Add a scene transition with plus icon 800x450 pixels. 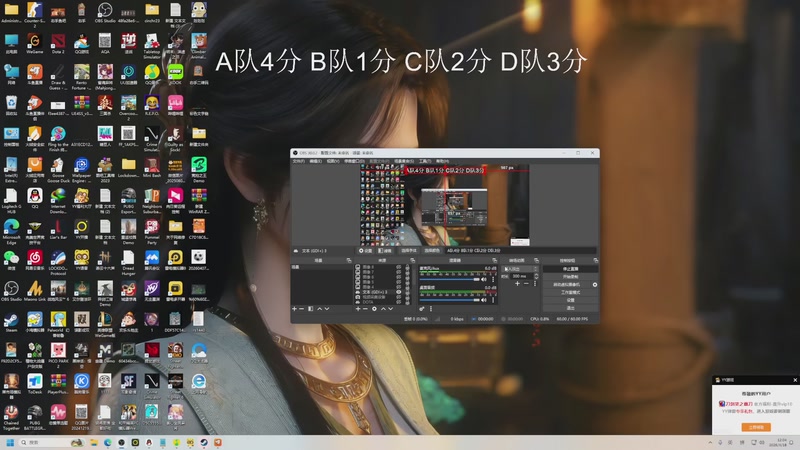point(517,284)
